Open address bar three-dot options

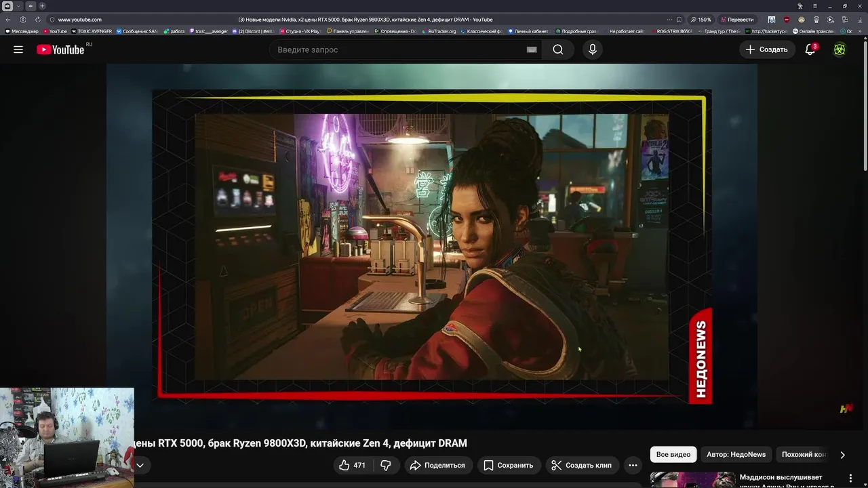click(669, 20)
